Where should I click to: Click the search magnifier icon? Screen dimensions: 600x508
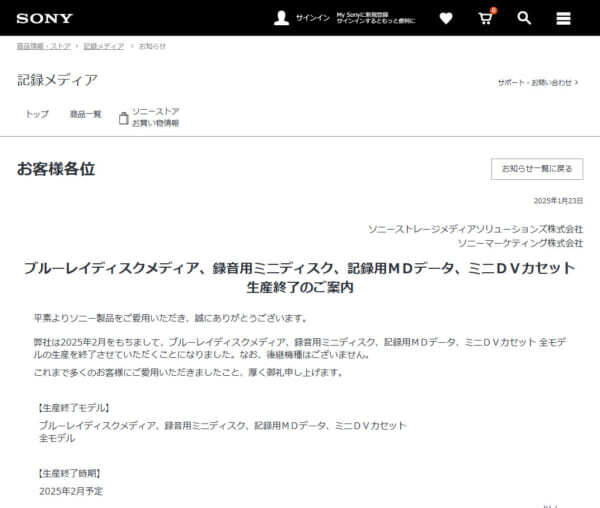tap(524, 18)
